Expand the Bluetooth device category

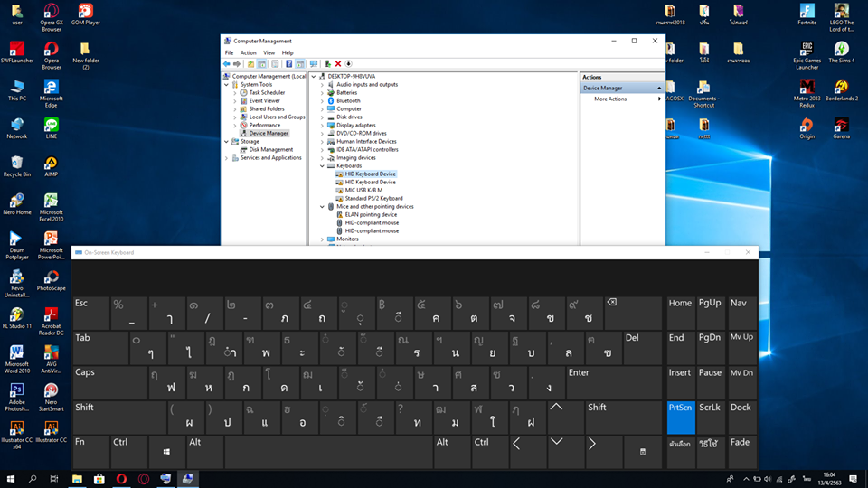[322, 100]
